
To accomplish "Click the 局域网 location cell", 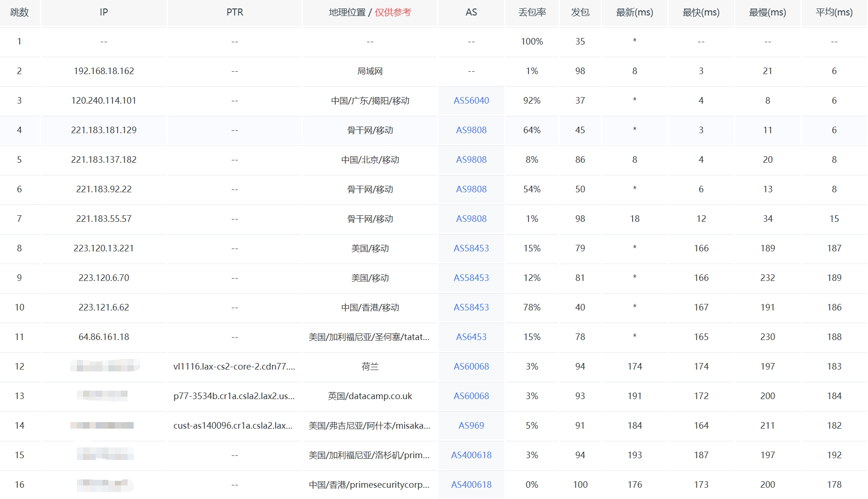I will (370, 71).
